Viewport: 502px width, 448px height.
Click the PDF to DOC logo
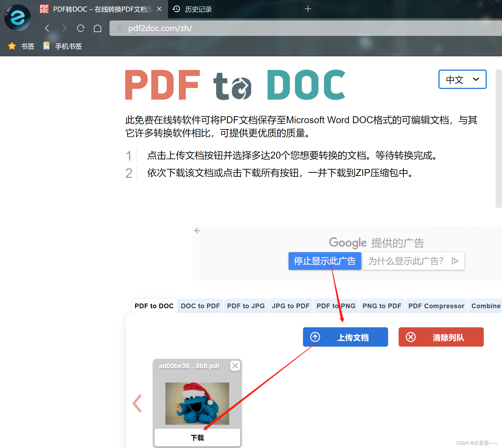(235, 85)
